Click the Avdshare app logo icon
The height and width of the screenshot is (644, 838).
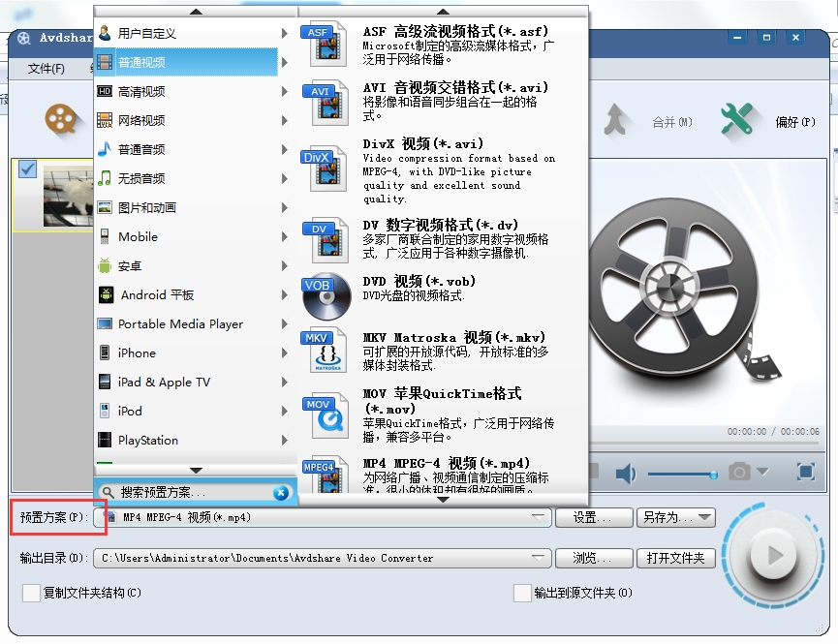(23, 38)
